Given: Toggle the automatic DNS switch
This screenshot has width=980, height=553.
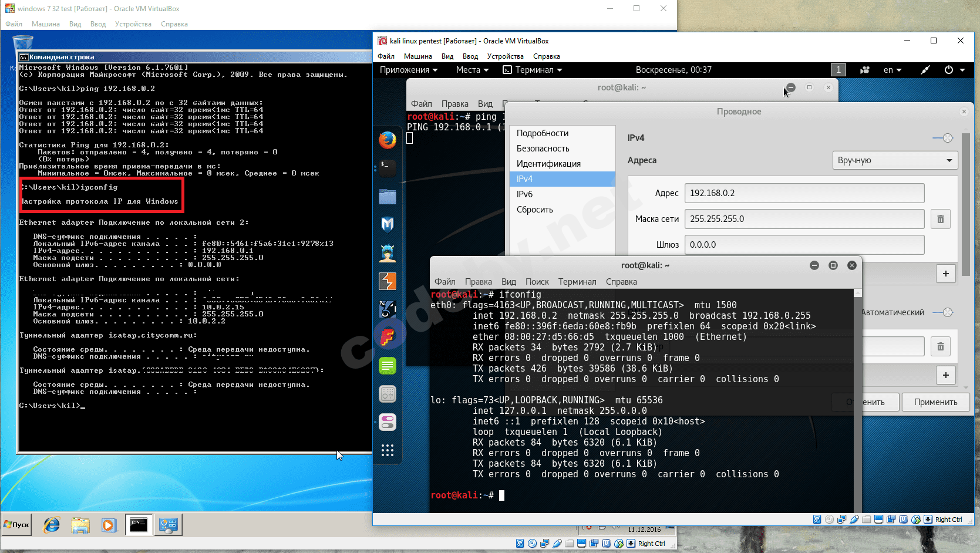Looking at the screenshot, I should point(942,312).
